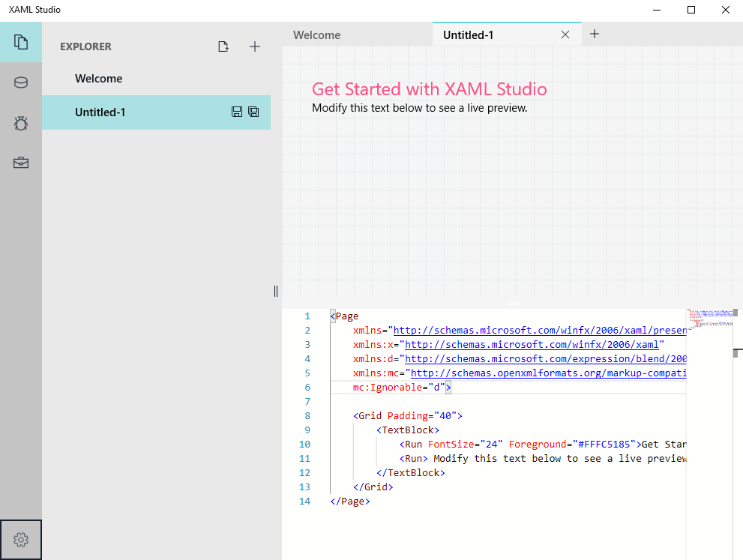Screen dimensions: 743x560
Task: Select Untitled-1 in the Explorer list
Action: point(100,112)
